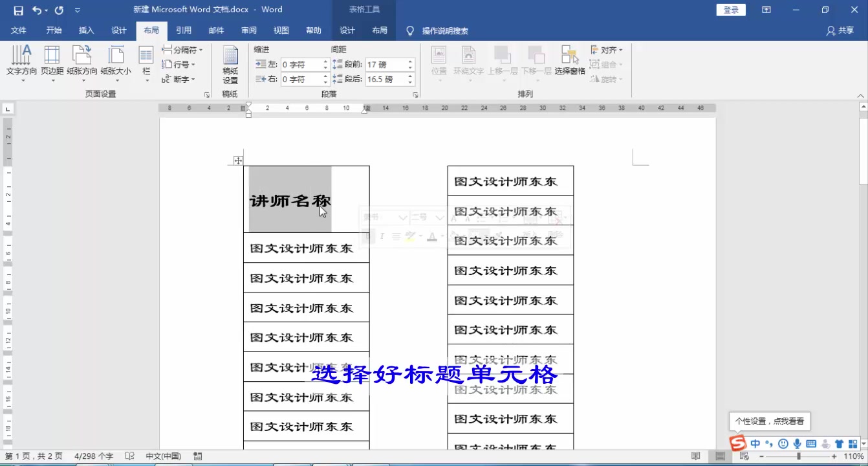The width and height of the screenshot is (868, 466).
Task: Save the document with the floppy icon
Action: pos(18,10)
